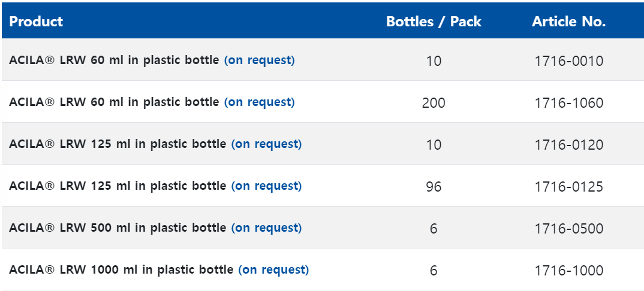
Task: Click the Bottles / Pack column header
Action: (x=434, y=22)
